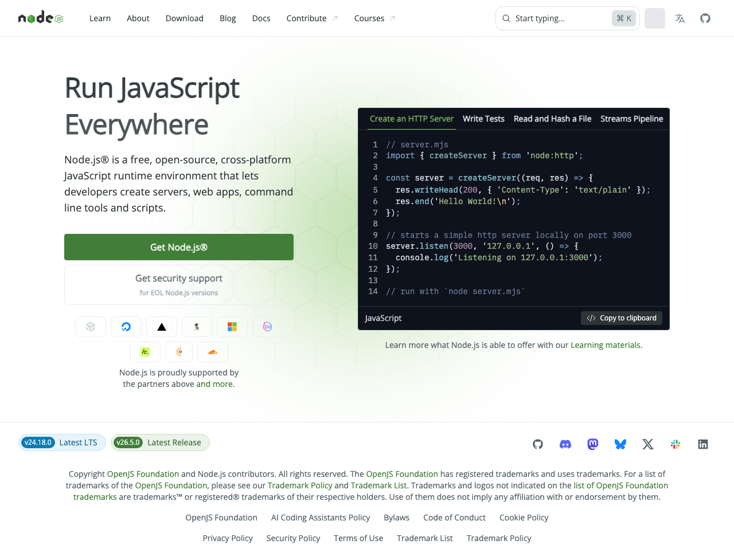Follow the 'list of OpenJS Foundation' copyright link
Screen dimensions: 734x560
pos(621,485)
